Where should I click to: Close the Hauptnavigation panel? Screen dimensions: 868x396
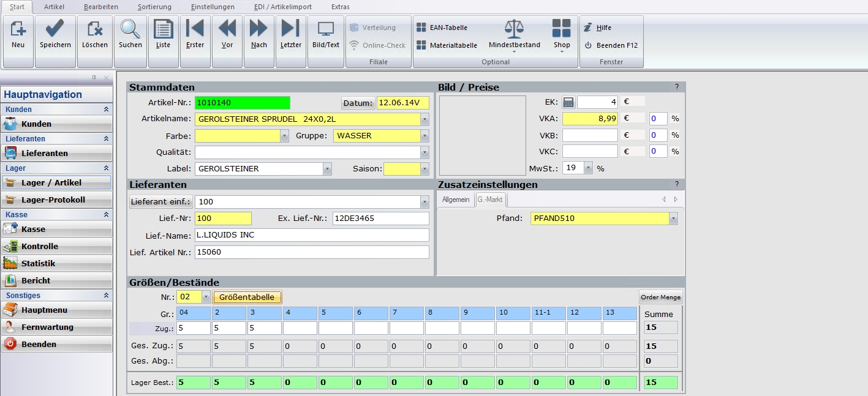pos(106,78)
